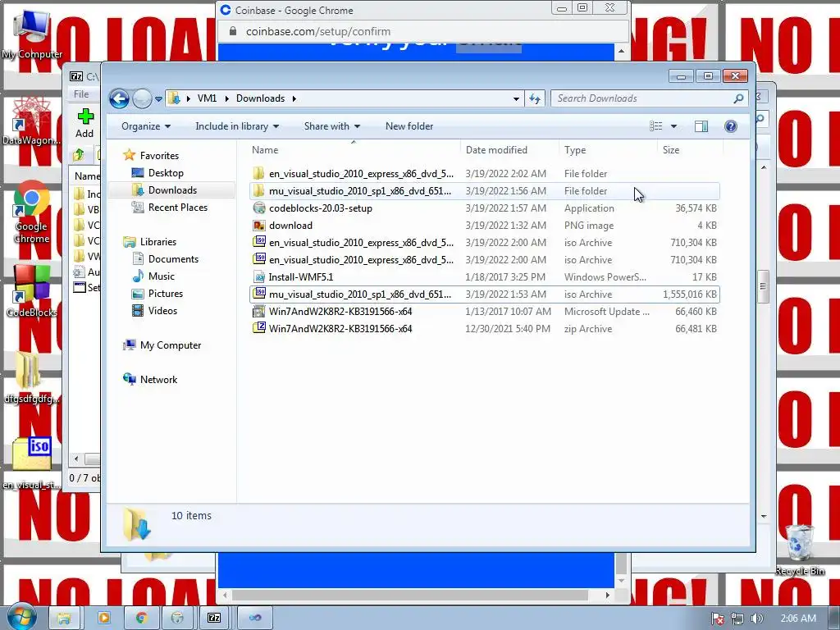Open My Computer desktop icon
Screen dimensions: 840x630
tap(32, 34)
